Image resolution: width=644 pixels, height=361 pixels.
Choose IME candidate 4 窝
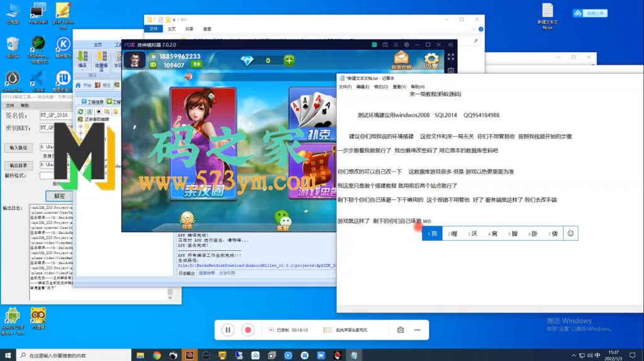(x=493, y=234)
